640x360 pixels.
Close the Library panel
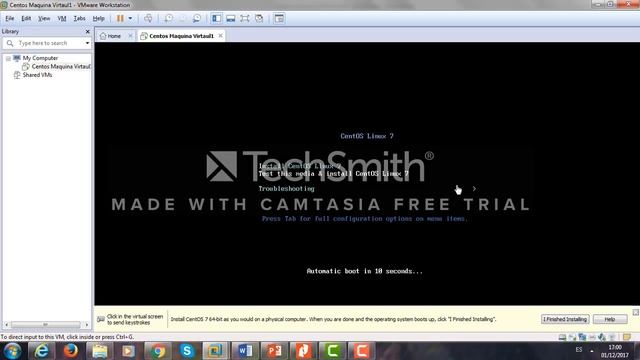pyautogui.click(x=87, y=31)
